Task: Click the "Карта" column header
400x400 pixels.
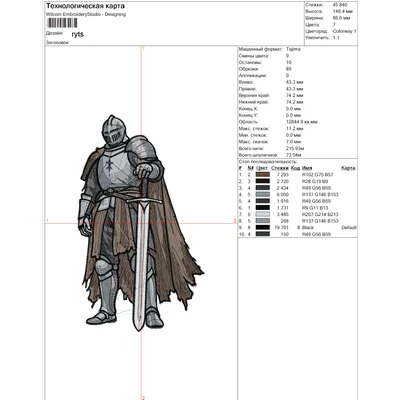Action: pos(348,168)
